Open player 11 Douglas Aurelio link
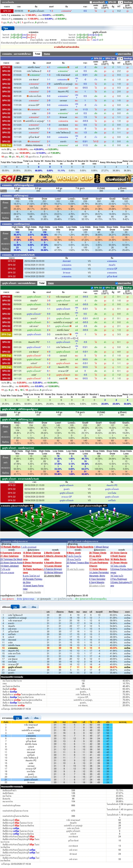 pyautogui.click(x=32, y=592)
